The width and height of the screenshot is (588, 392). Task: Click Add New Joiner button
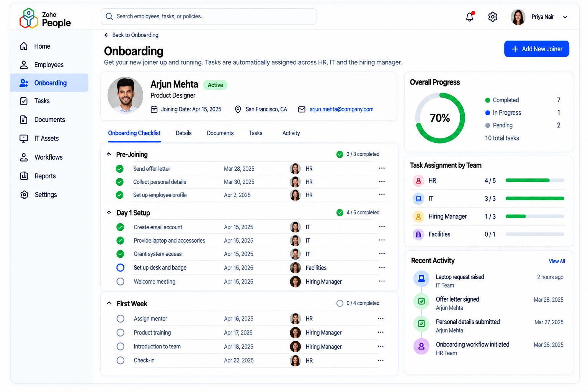click(x=537, y=49)
